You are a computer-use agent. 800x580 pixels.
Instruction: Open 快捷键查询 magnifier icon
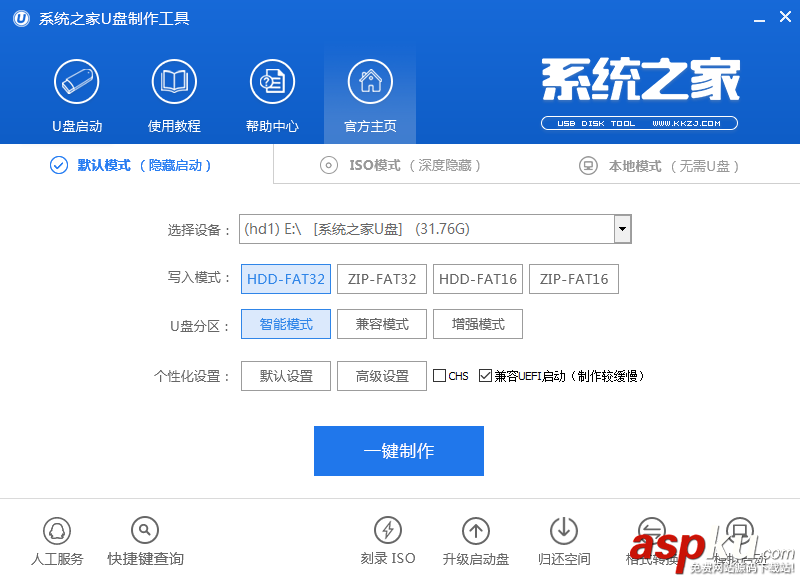coord(145,531)
